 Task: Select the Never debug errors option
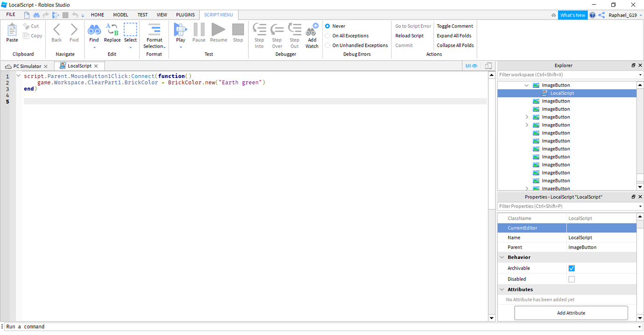(328, 26)
